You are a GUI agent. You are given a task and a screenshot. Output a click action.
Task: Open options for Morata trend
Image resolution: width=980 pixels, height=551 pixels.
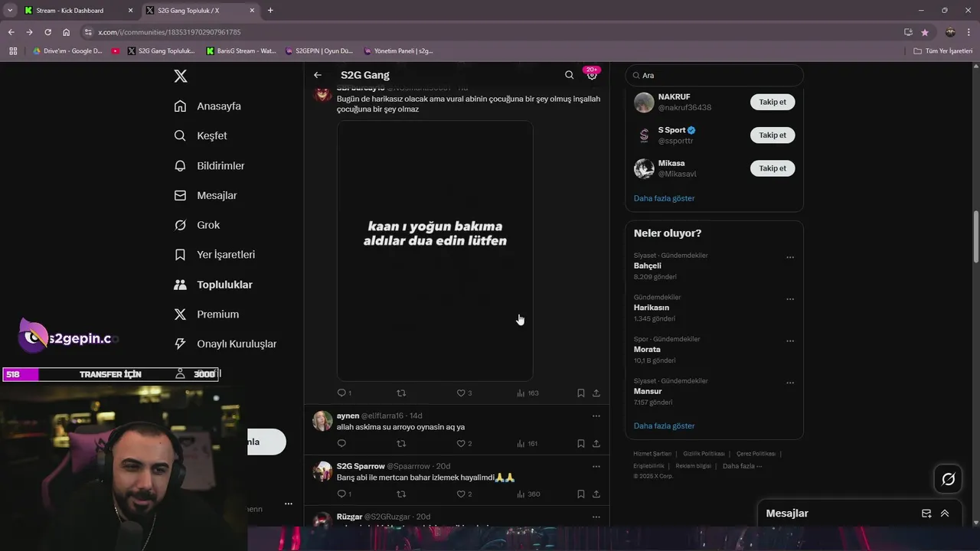pos(790,341)
